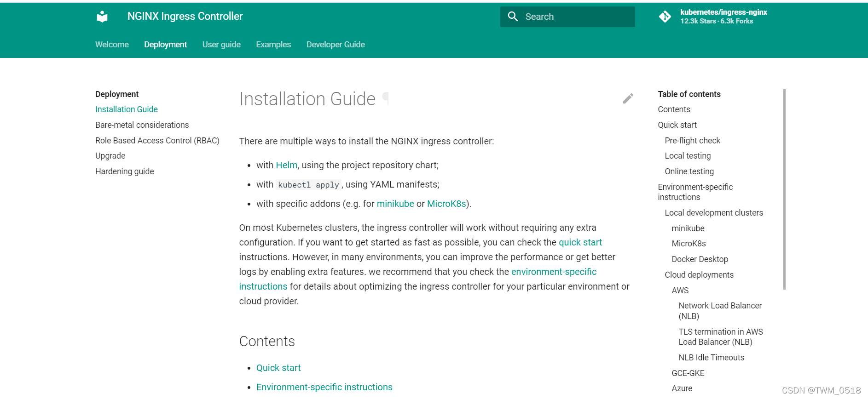Click the NGINX Ingress Controller site title

coord(185,17)
